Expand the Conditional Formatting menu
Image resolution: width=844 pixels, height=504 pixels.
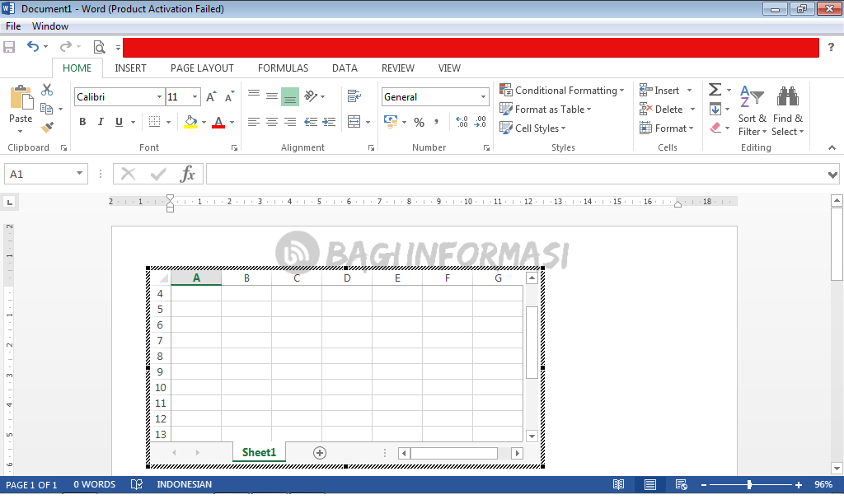coord(562,91)
